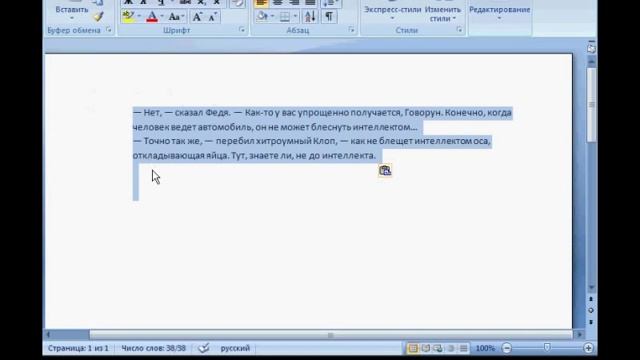Click the line 'откладывающая яйца. Тут, знаете ли'

(x=254, y=156)
